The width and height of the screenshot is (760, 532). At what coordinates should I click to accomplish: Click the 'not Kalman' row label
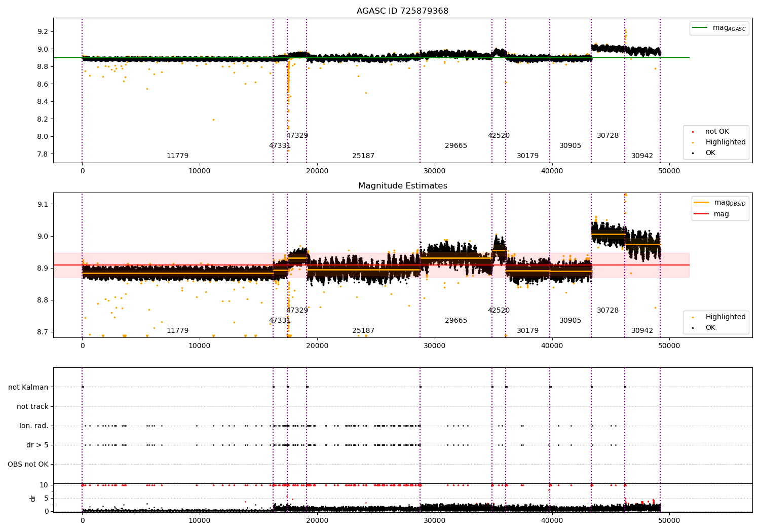coord(28,388)
